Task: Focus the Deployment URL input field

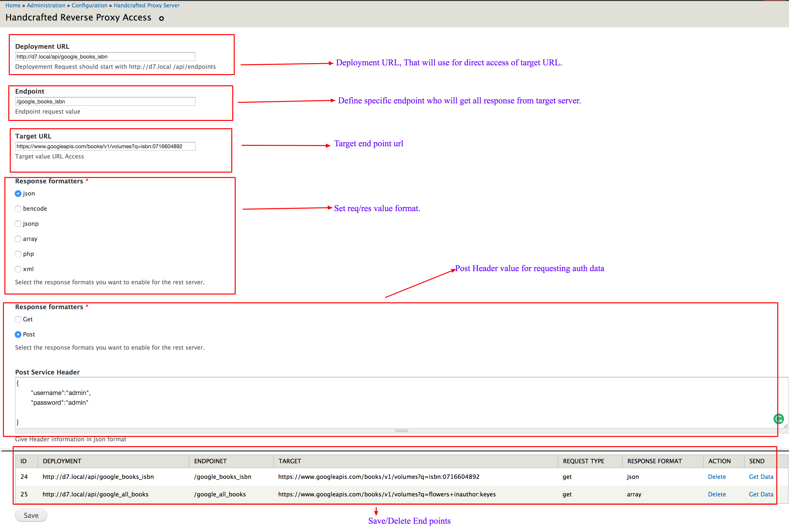Action: click(105, 57)
